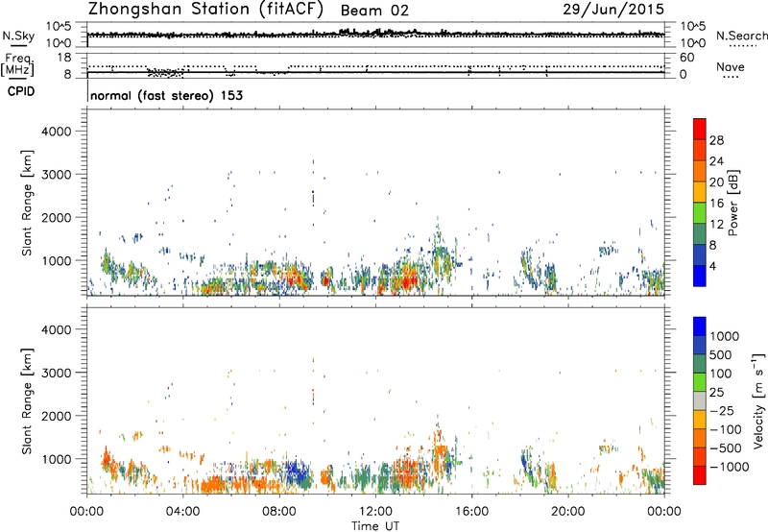The height and width of the screenshot is (532, 768).
Task: Click the 'N.Sky' legend label
Action: click(x=18, y=36)
